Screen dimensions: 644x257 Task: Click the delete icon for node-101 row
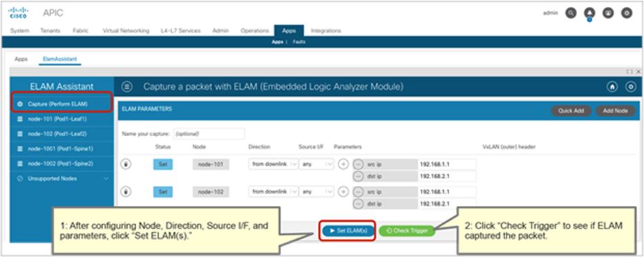point(126,164)
